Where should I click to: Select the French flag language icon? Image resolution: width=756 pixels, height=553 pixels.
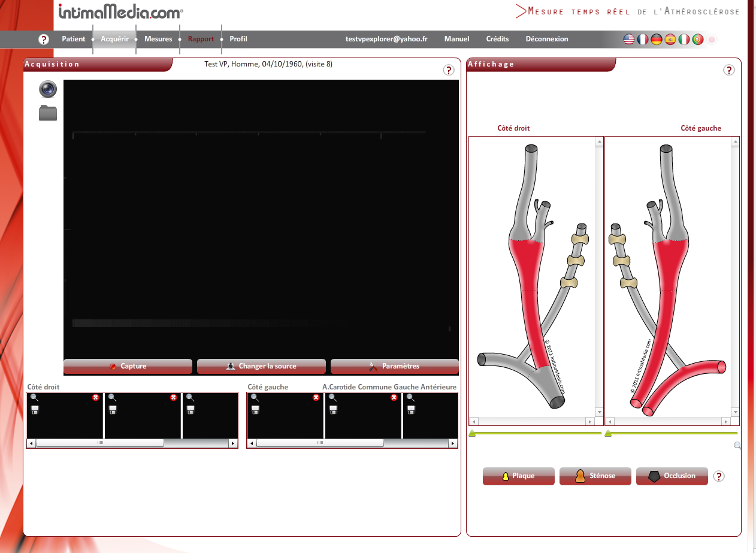[643, 40]
